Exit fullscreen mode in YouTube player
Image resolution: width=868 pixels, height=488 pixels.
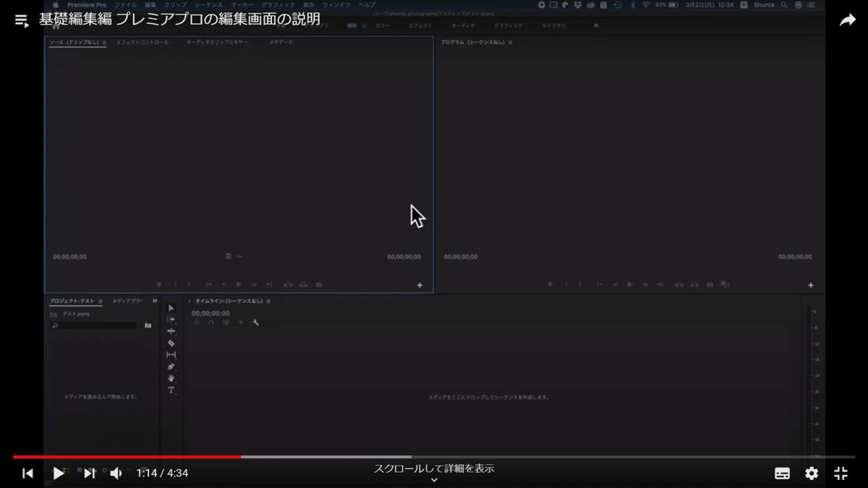tap(841, 474)
